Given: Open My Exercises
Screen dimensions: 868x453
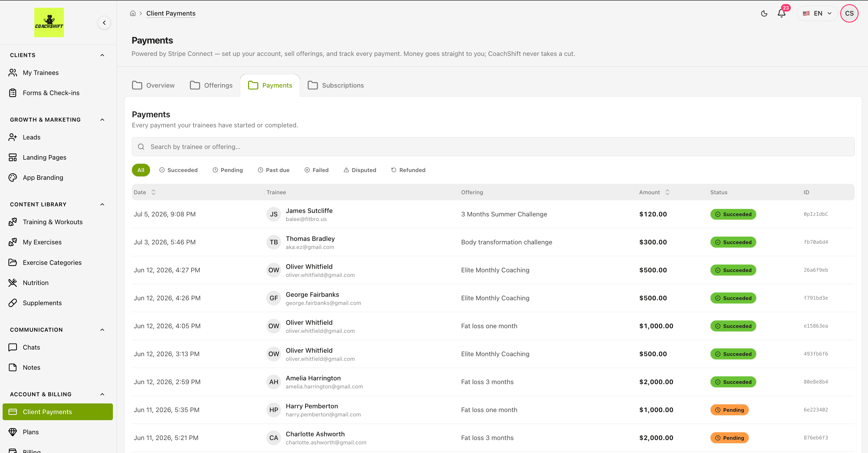Looking at the screenshot, I should pos(58,242).
